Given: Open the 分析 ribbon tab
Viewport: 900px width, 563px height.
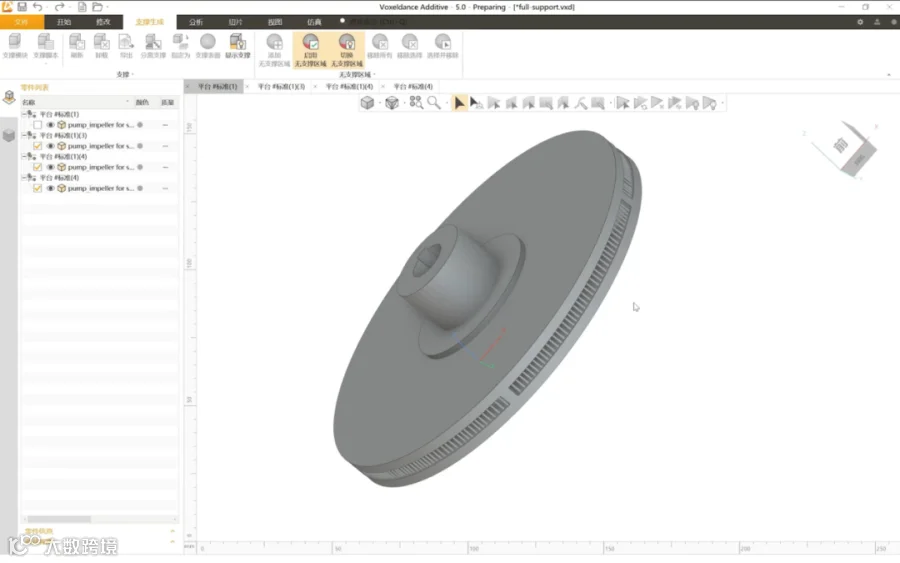Looking at the screenshot, I should tap(196, 22).
